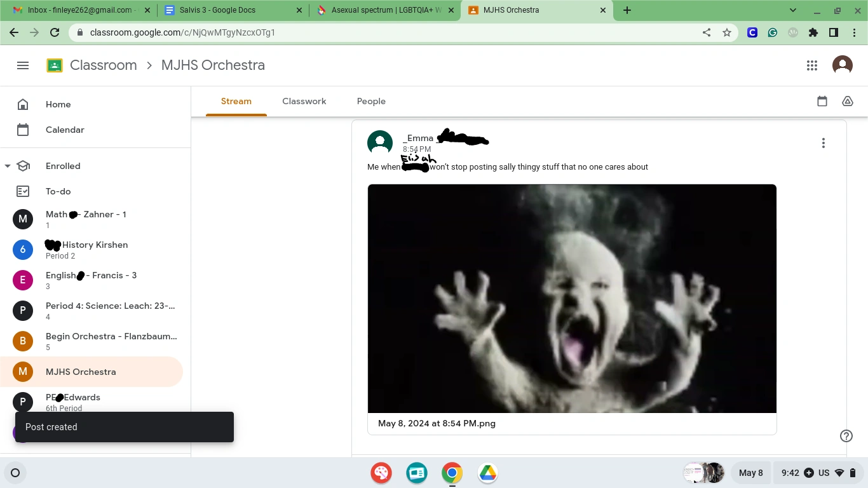The height and width of the screenshot is (488, 868).
Task: Open Google Chrome from the shelf
Action: 451,473
